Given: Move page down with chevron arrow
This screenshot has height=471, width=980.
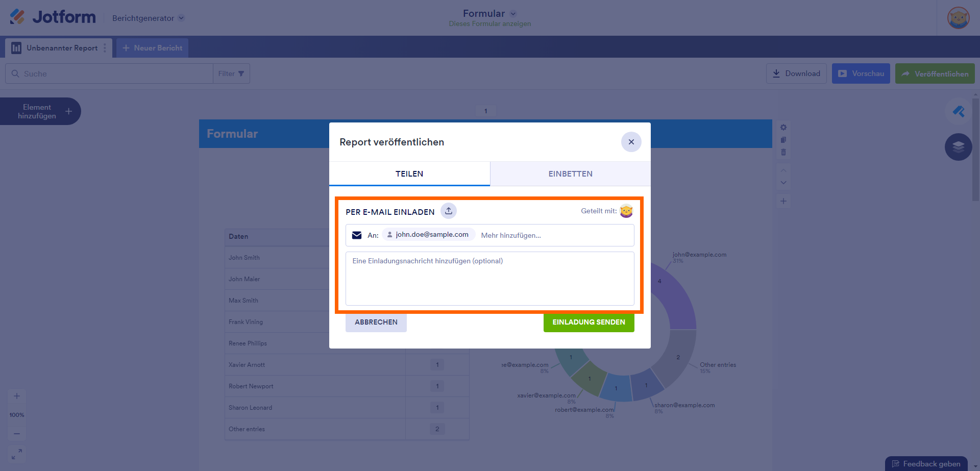Looking at the screenshot, I should (x=783, y=183).
